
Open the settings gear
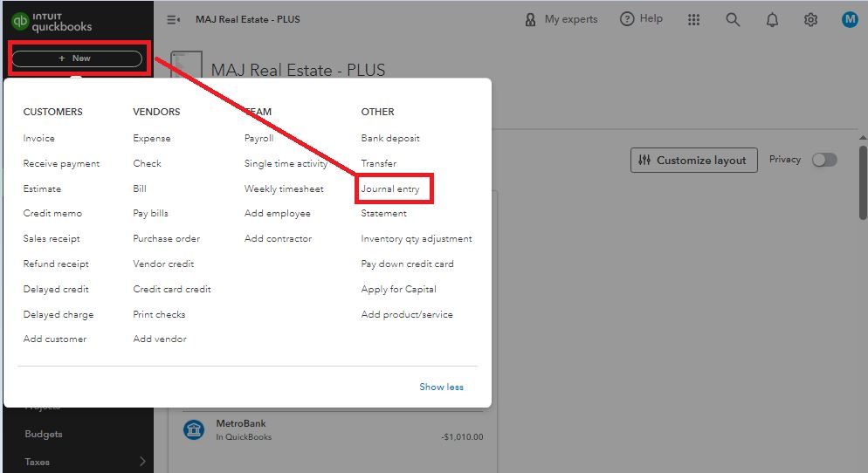tap(810, 20)
